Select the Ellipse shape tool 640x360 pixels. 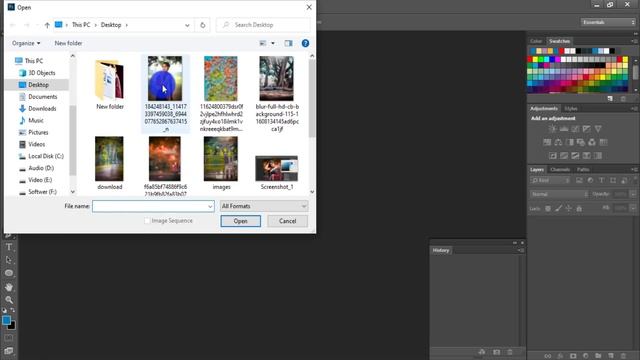coord(9,273)
